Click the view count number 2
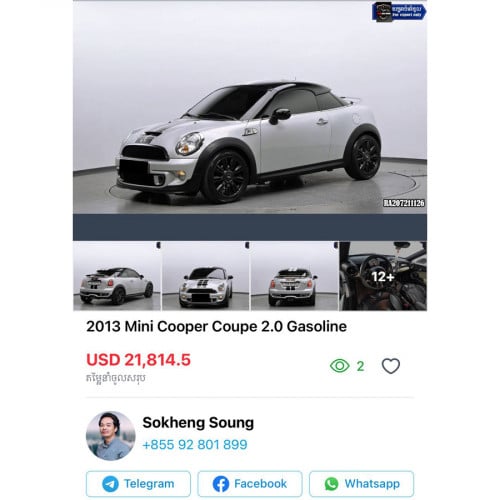The image size is (500, 500). tap(360, 366)
